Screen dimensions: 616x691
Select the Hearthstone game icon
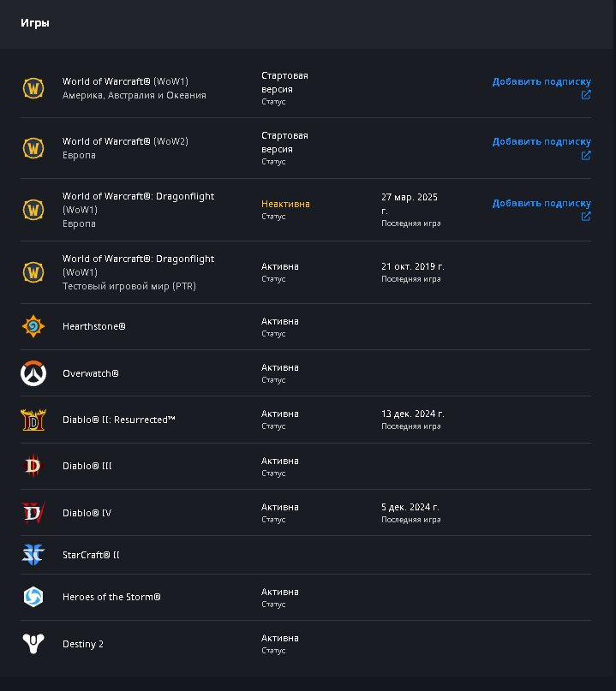click(x=33, y=326)
